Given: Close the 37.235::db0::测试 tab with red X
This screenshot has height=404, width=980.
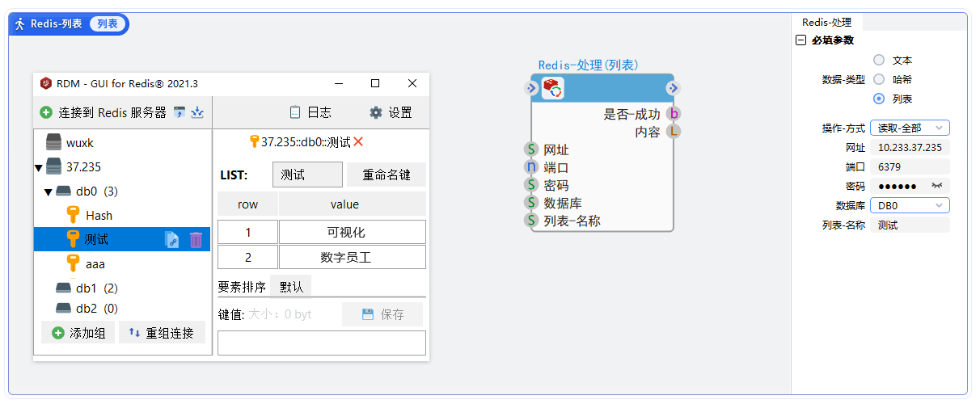Looking at the screenshot, I should click(358, 141).
